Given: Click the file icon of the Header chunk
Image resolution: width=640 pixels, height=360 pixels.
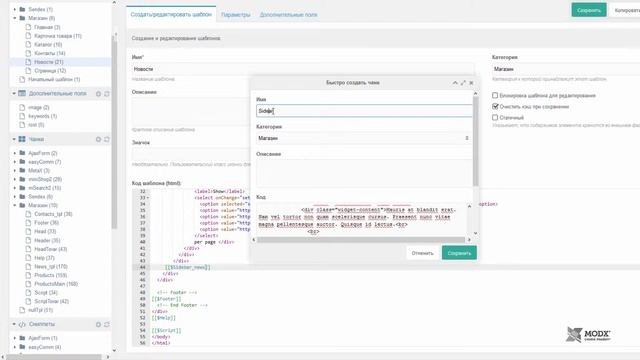Looking at the screenshot, I should [28, 240].
